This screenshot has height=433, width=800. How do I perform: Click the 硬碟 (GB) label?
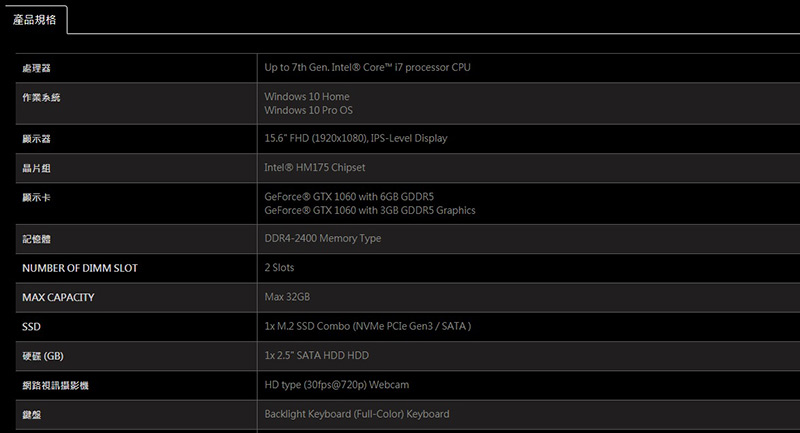coord(43,356)
